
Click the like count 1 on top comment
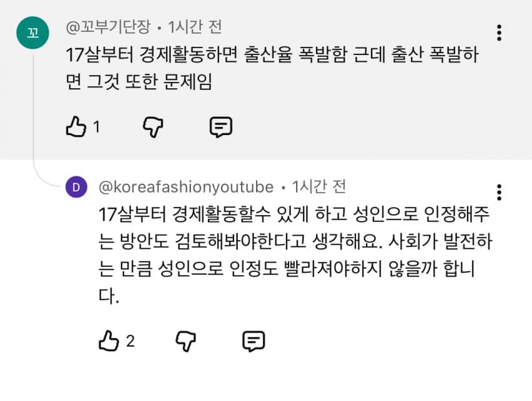coord(96,128)
